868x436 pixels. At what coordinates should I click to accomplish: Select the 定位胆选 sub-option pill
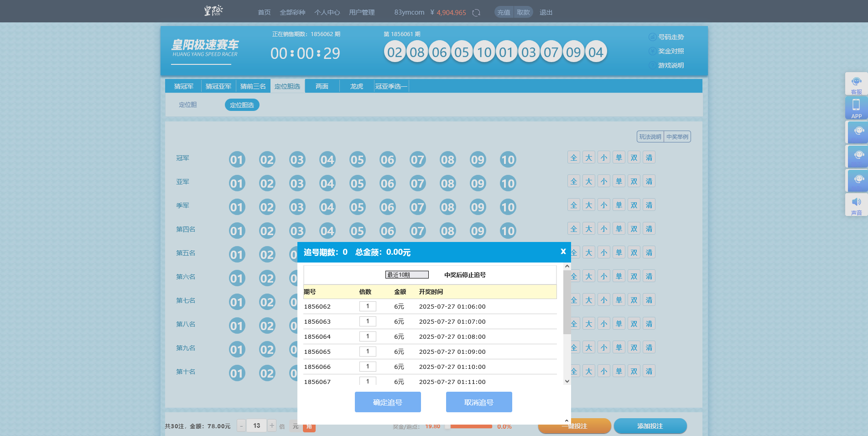point(242,105)
